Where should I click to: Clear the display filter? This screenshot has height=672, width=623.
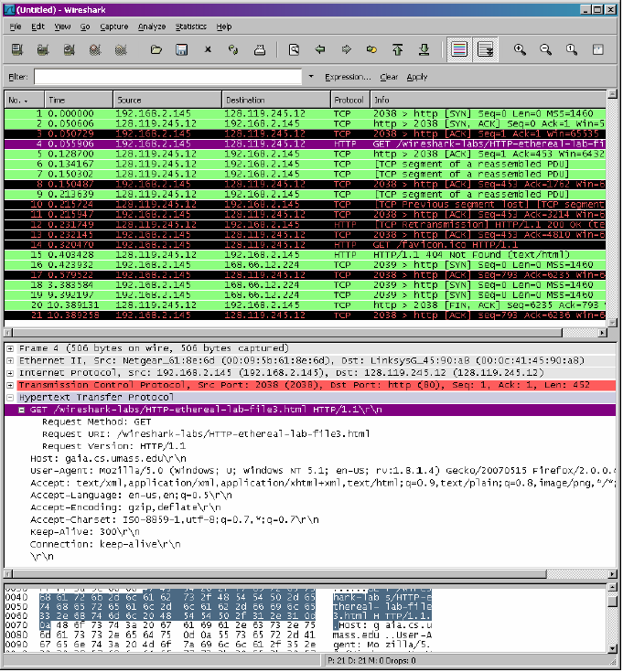389,77
